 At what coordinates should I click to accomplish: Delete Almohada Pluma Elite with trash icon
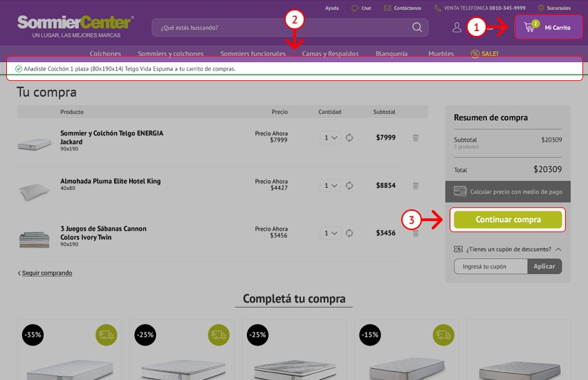416,185
